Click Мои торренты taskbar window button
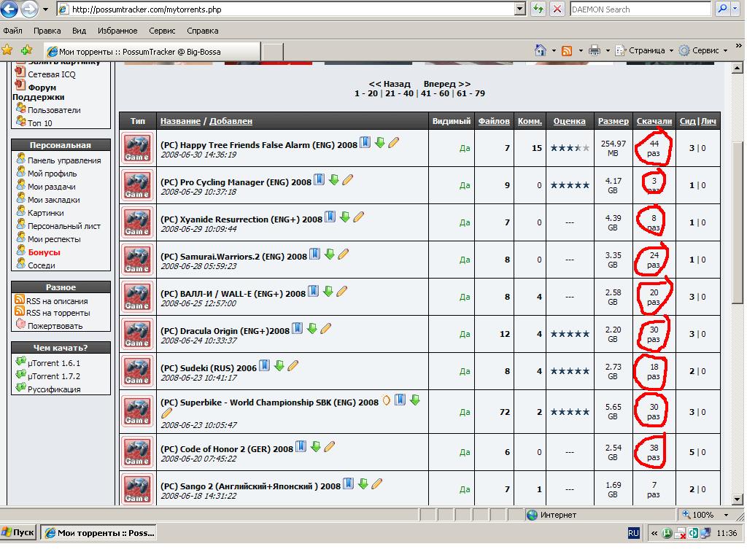Screen dimensions: 747x560 point(98,533)
